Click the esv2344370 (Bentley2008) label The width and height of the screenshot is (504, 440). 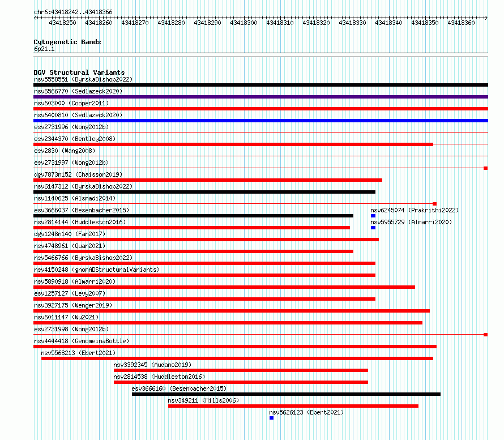point(75,139)
